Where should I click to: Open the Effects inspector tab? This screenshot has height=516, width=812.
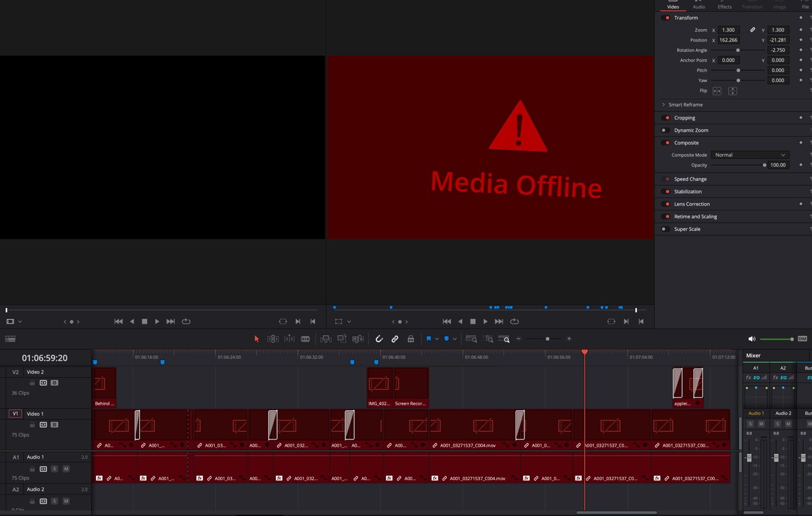(724, 7)
